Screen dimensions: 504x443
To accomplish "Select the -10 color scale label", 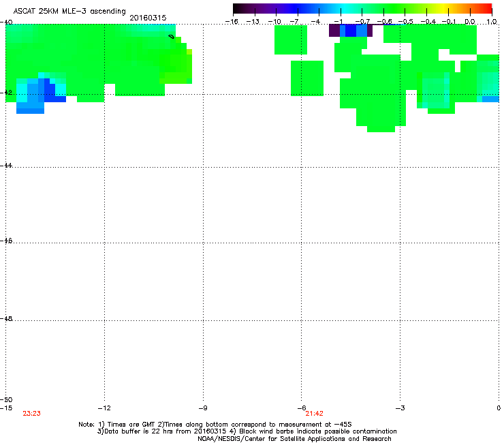I will (x=274, y=22).
